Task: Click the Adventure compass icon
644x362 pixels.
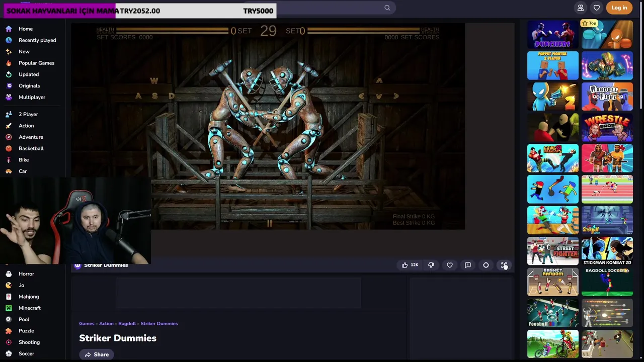Action: (x=9, y=137)
